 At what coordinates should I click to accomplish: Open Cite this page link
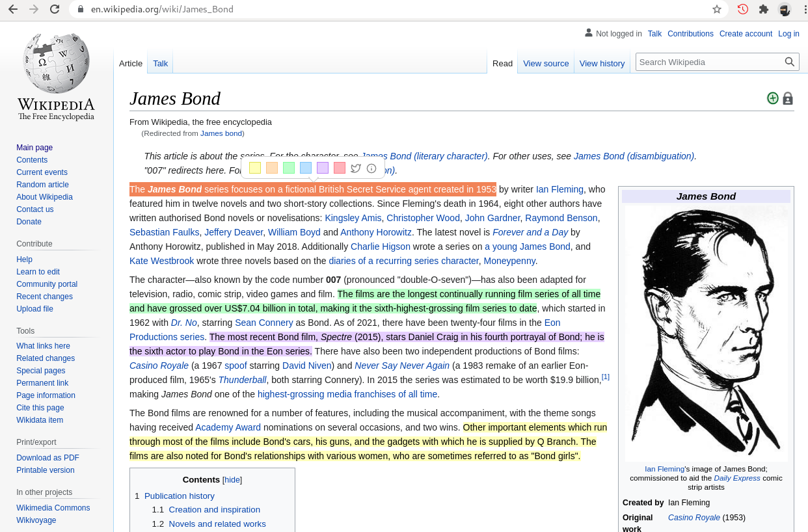click(40, 408)
